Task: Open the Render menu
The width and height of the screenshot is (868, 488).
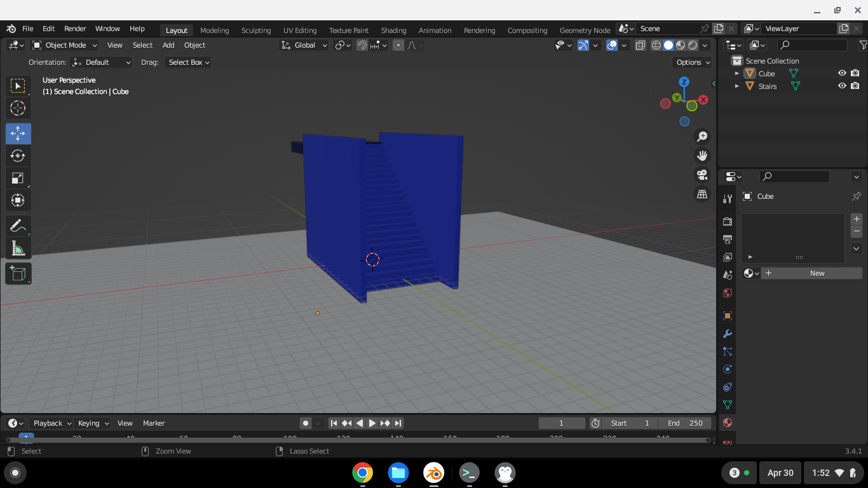Action: (75, 29)
